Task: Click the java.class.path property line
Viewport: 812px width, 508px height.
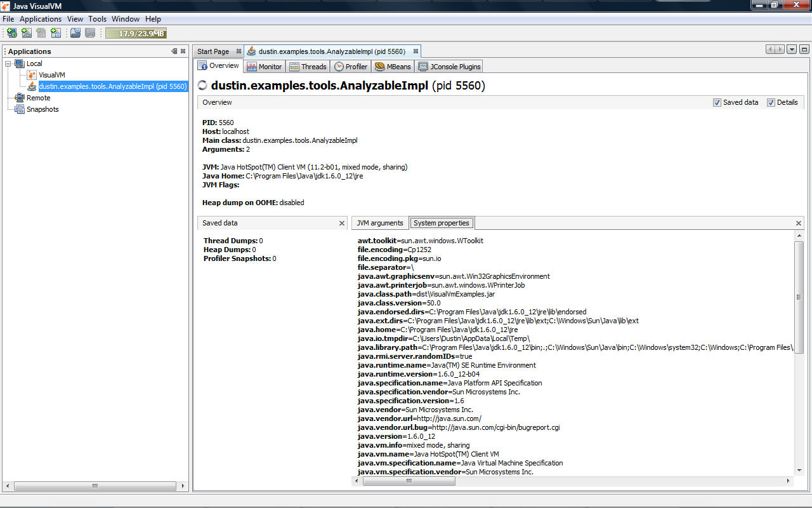Action: [x=426, y=294]
